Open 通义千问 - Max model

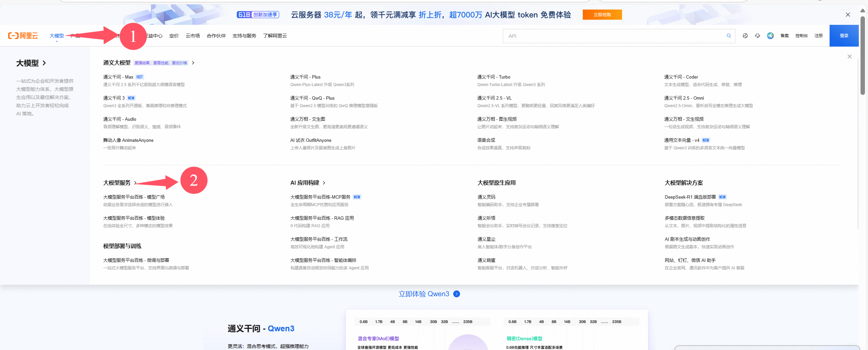(118, 77)
